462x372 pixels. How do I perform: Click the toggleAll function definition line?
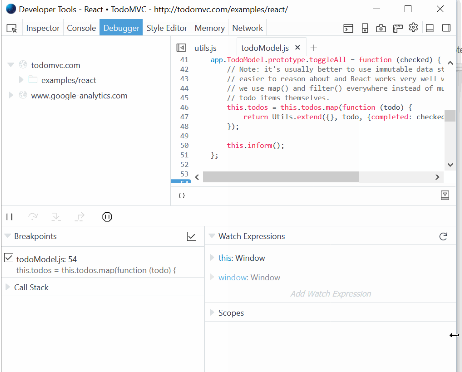tap(326, 60)
